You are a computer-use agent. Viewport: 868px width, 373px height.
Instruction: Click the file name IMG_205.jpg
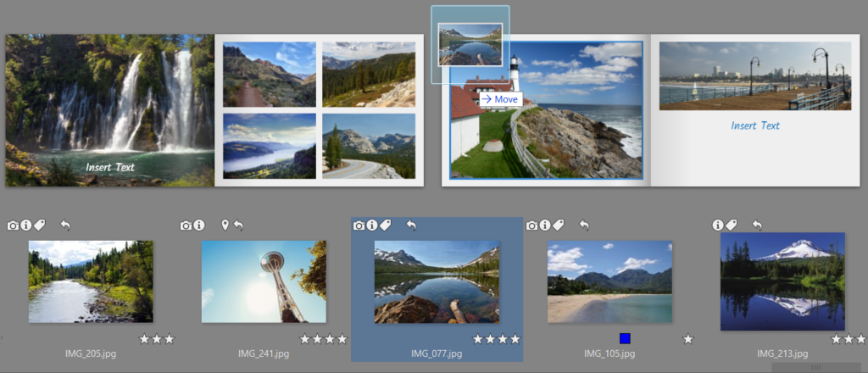click(x=91, y=354)
